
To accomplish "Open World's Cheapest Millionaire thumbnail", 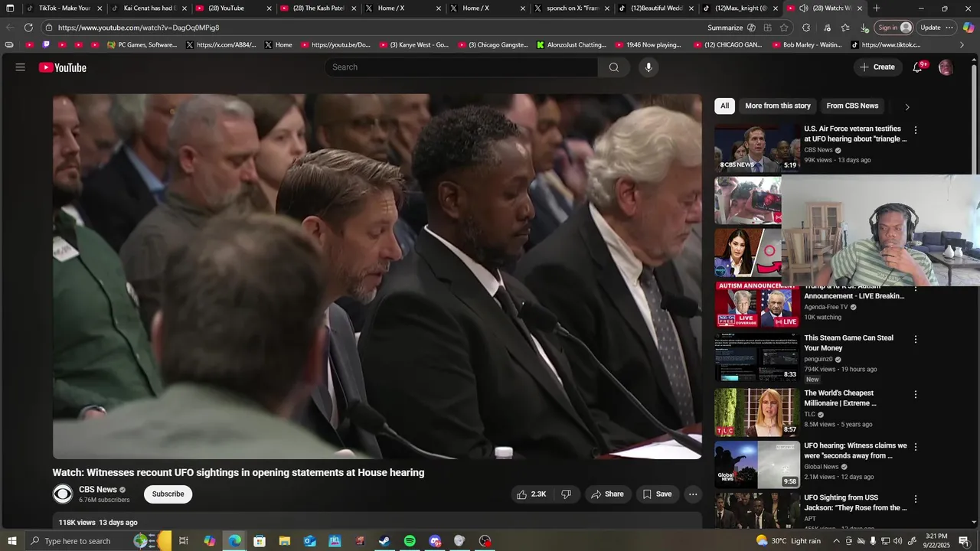I will pos(757,412).
